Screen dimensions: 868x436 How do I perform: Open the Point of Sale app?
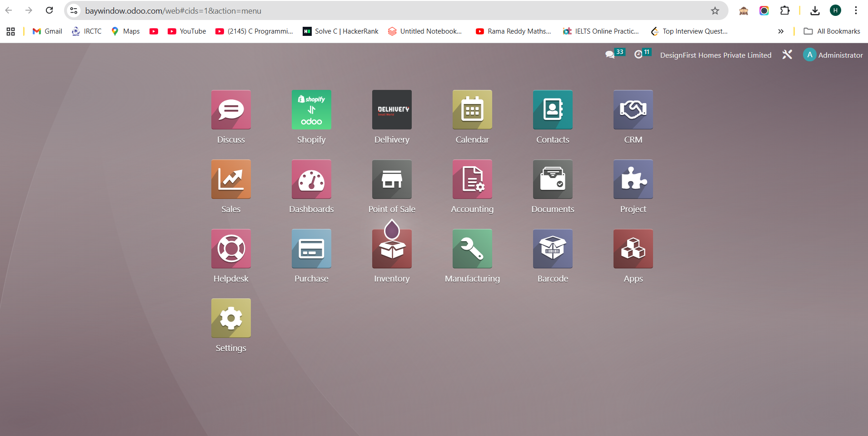tap(392, 179)
